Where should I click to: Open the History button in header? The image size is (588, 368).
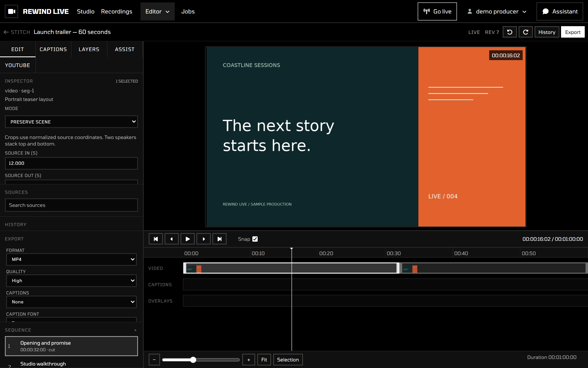pos(547,32)
